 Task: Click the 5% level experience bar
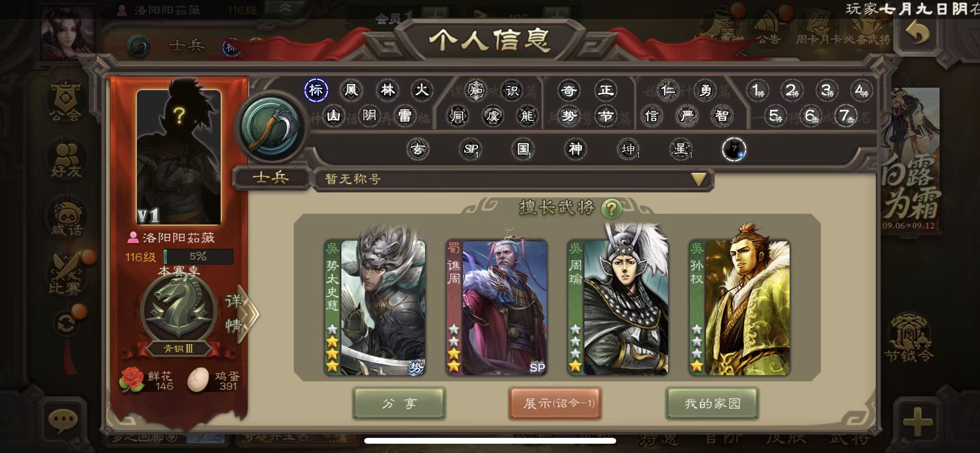[x=199, y=256]
